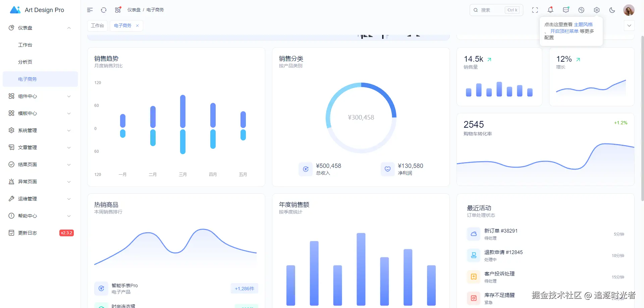Switch to the 工作台 tab
This screenshot has height=308, width=644.
tap(97, 25)
